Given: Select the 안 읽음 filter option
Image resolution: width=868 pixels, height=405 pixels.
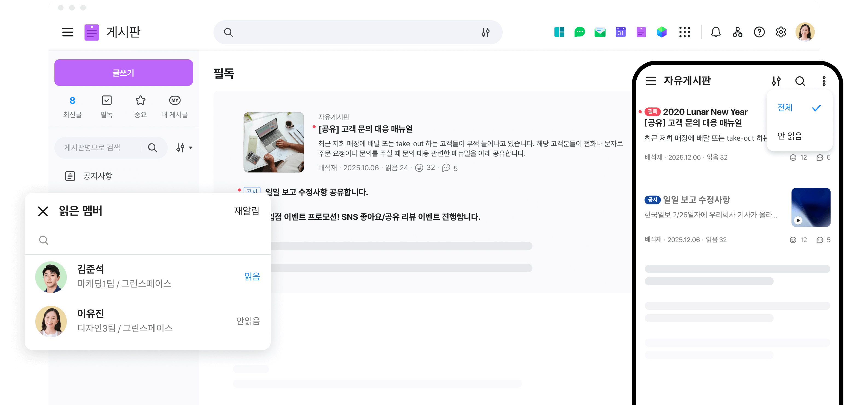Looking at the screenshot, I should pos(790,136).
